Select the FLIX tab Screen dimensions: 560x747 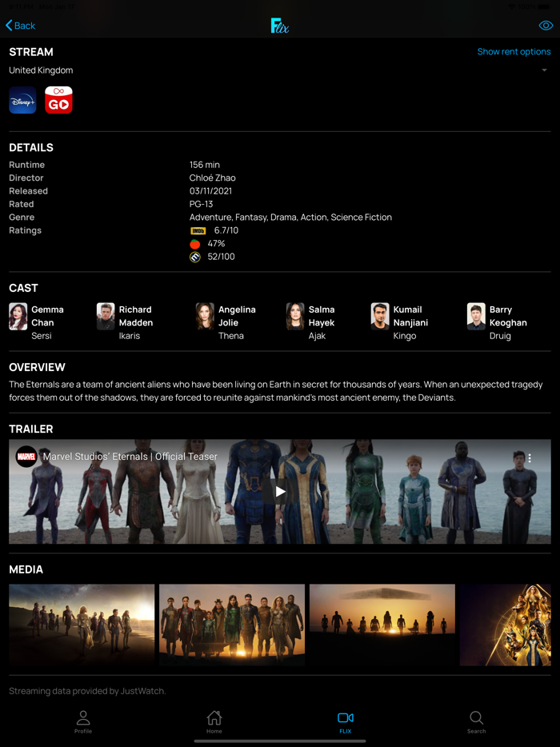pyautogui.click(x=346, y=721)
